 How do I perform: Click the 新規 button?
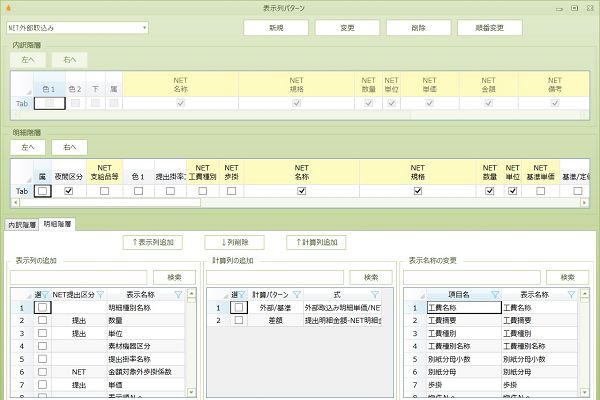point(276,28)
